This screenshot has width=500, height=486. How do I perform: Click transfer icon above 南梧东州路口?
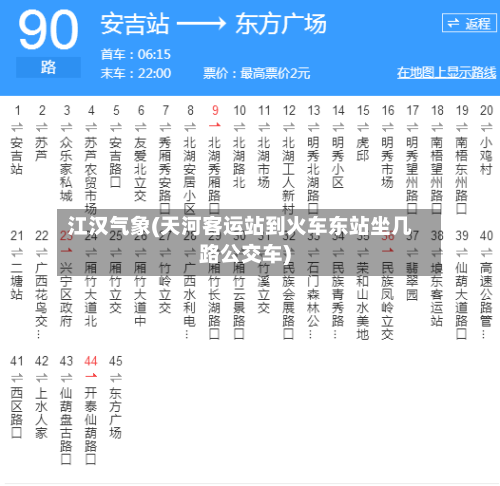click(462, 127)
